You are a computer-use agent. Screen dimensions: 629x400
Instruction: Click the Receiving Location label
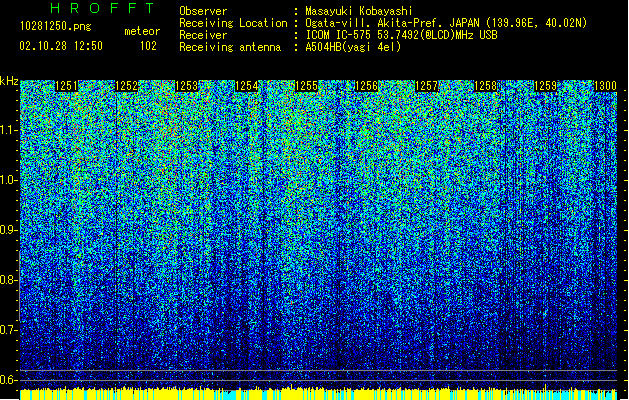233,23
